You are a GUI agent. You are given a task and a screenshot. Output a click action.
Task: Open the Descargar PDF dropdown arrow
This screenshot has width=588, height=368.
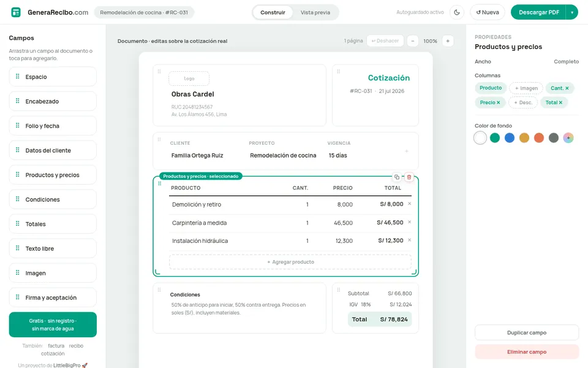click(572, 12)
